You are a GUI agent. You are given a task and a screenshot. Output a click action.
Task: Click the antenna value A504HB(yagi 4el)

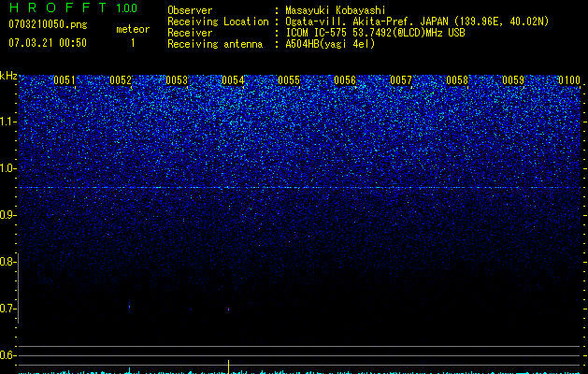pyautogui.click(x=330, y=44)
